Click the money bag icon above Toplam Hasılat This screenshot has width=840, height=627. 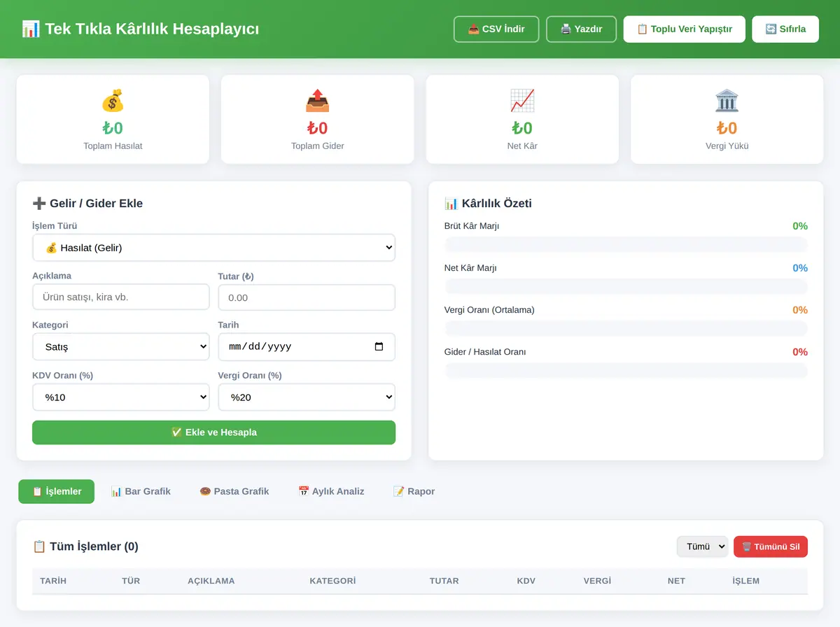pyautogui.click(x=113, y=101)
